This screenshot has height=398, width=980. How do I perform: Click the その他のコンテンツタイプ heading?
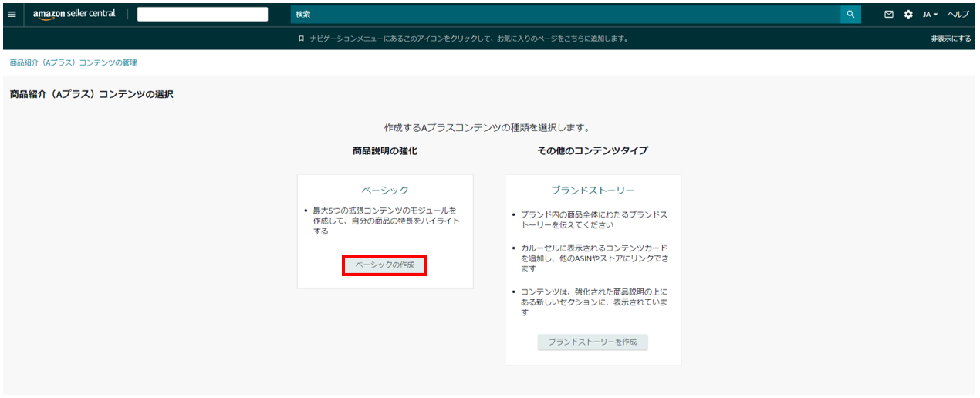[x=593, y=151]
